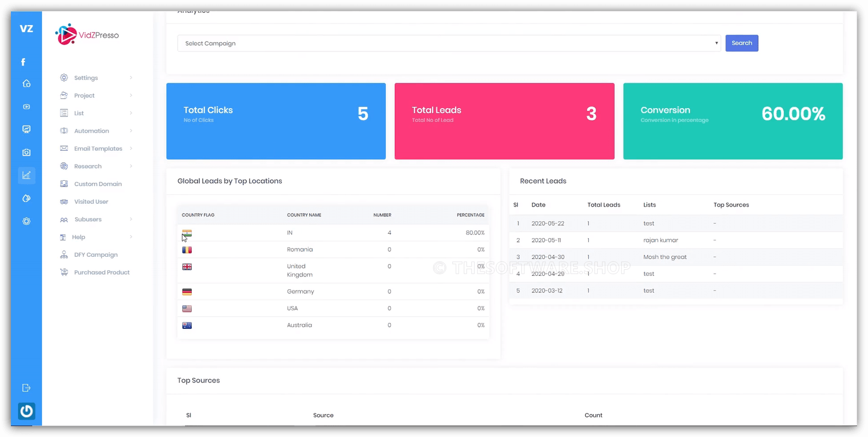Click the 'Germany' country name
The width and height of the screenshot is (868, 437).
300,292
